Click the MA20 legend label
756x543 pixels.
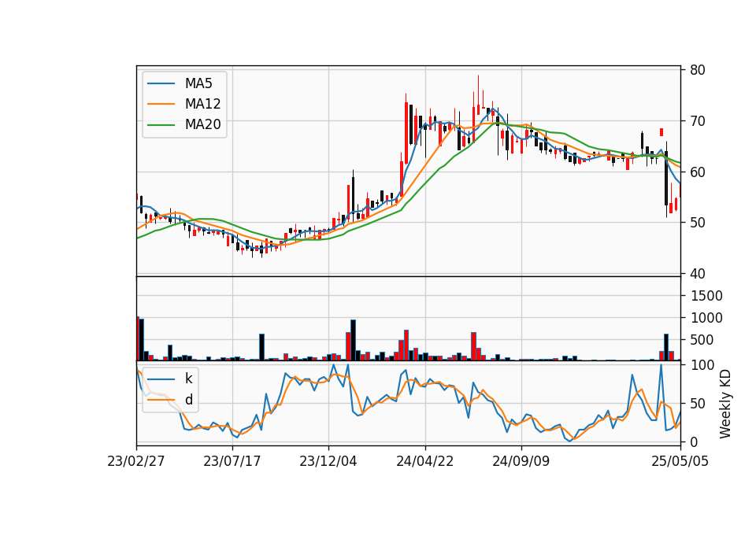[202, 125]
